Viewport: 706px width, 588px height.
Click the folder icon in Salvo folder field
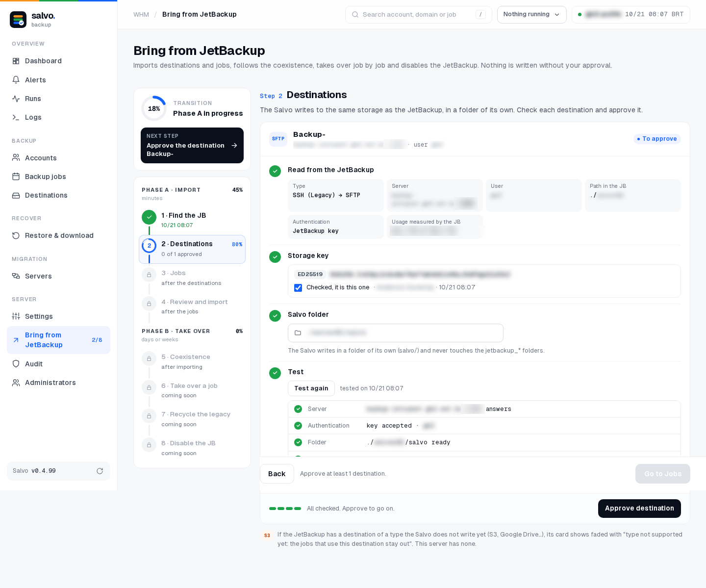(x=298, y=333)
